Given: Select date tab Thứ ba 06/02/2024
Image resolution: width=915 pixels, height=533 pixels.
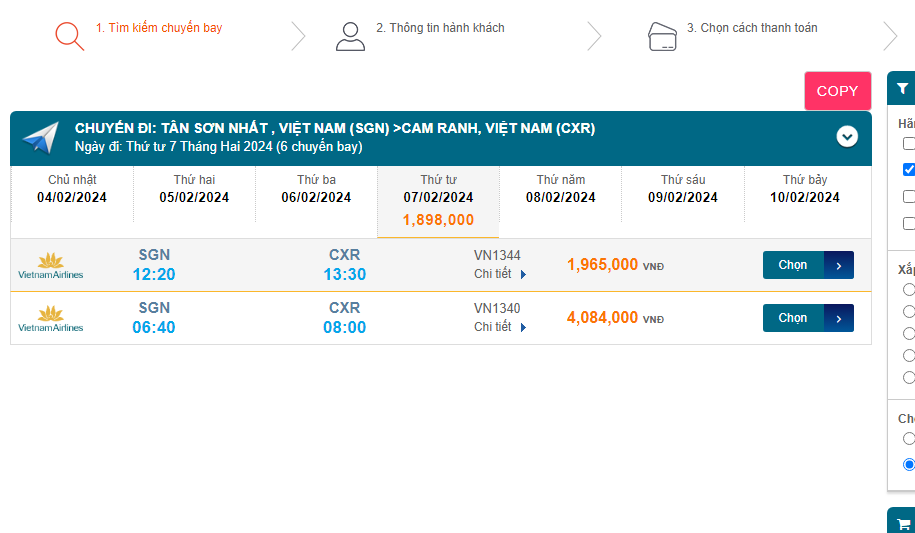Looking at the screenshot, I should click(x=316, y=194).
